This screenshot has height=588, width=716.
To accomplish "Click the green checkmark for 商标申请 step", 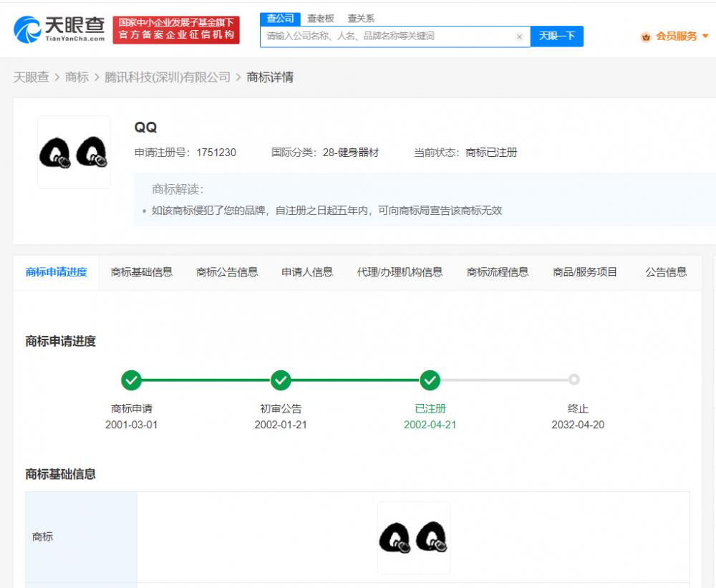I will tap(131, 380).
